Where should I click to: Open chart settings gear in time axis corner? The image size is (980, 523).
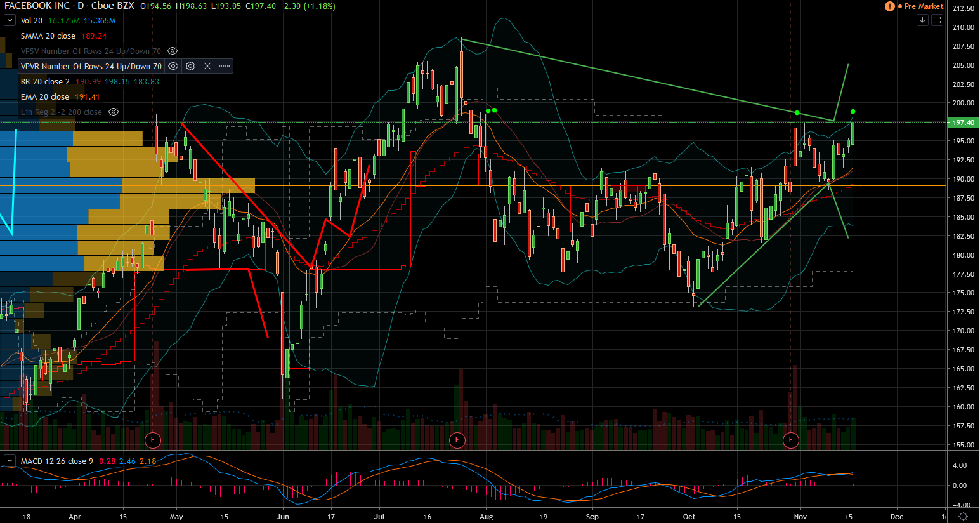pyautogui.click(x=963, y=517)
